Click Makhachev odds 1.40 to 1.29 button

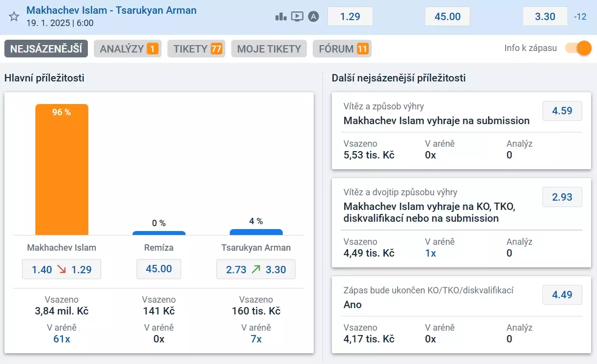coord(61,269)
